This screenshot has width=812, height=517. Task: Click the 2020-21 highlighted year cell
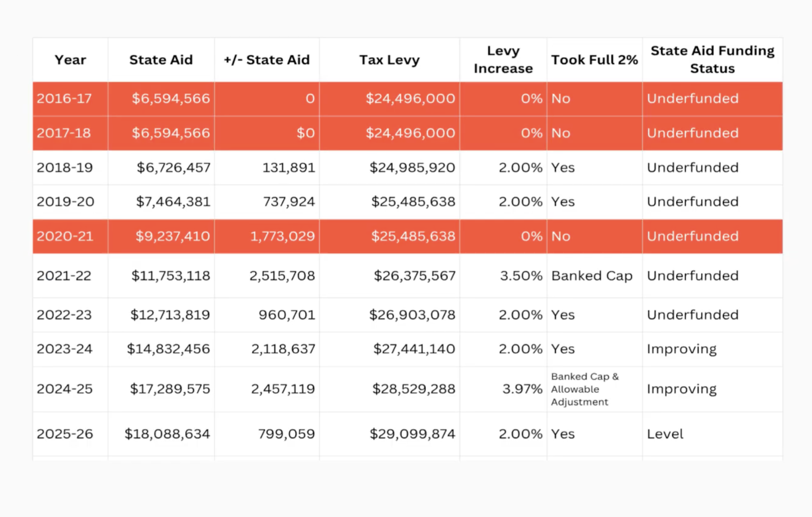coord(65,236)
